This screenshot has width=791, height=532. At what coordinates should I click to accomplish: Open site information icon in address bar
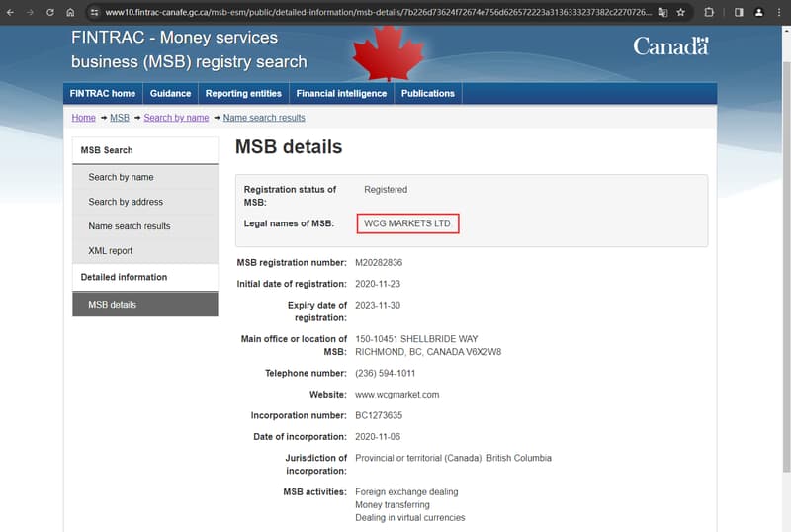pos(93,12)
